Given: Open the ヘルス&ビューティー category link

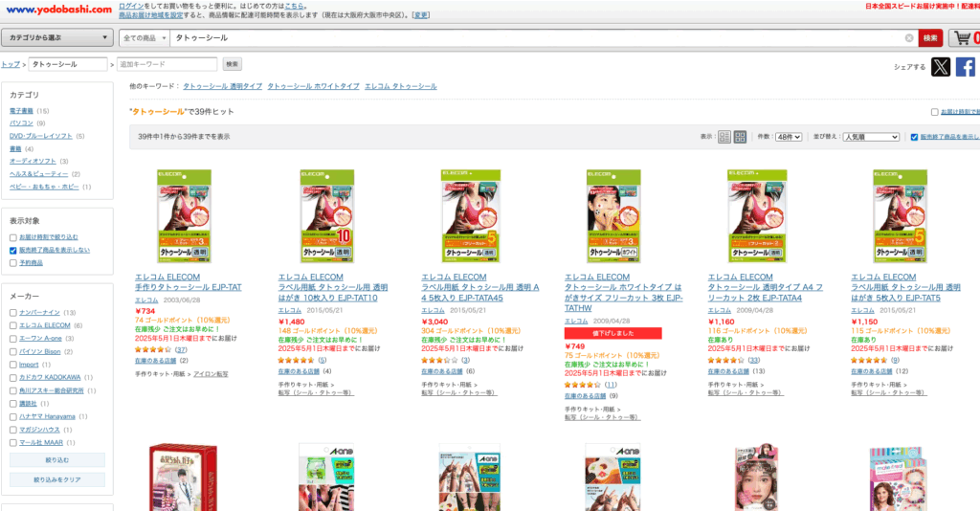Looking at the screenshot, I should (x=38, y=173).
